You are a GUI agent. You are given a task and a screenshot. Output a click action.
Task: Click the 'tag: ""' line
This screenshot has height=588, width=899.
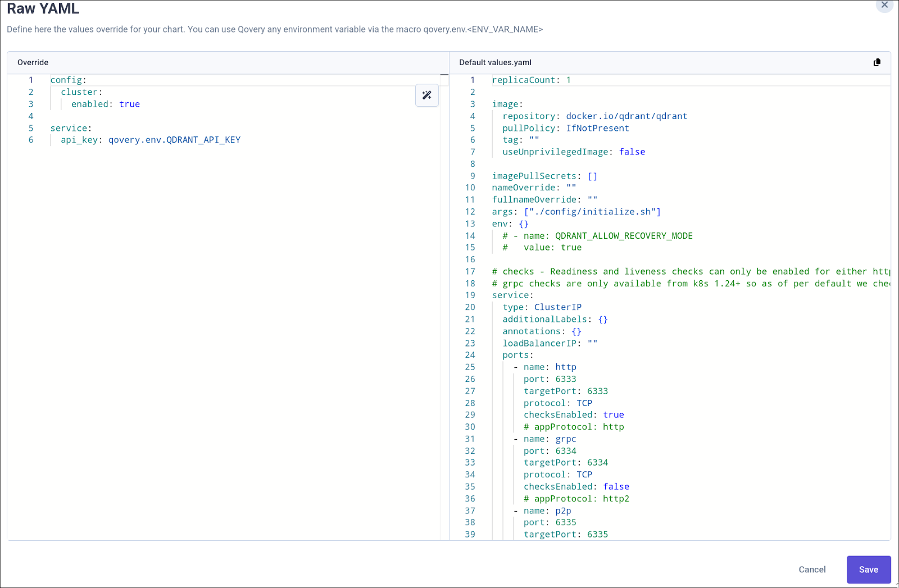click(521, 140)
